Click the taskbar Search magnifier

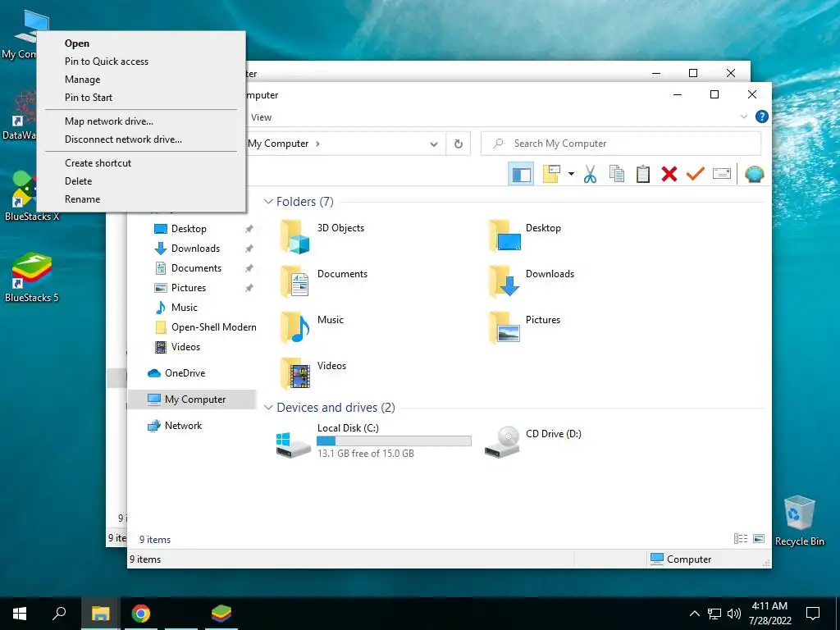tap(59, 614)
